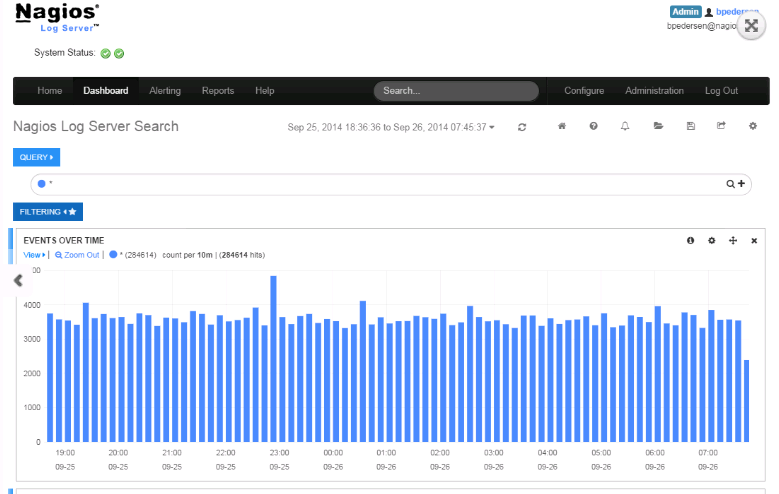Open dashboard settings gear icon

pos(753,127)
